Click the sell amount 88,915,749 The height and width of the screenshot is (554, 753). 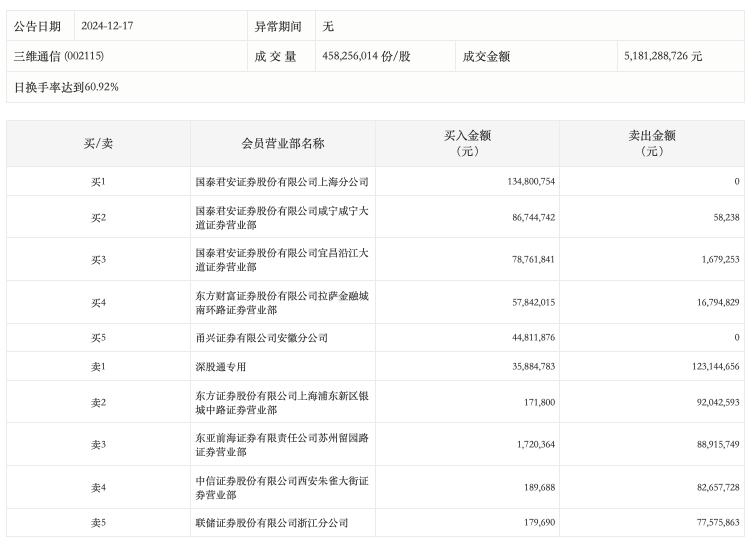[718, 445]
